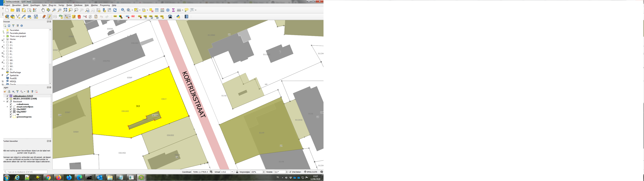The width and height of the screenshot is (644, 181).
Task: Activate the Zoom In tool
Action: pyautogui.click(x=54, y=10)
